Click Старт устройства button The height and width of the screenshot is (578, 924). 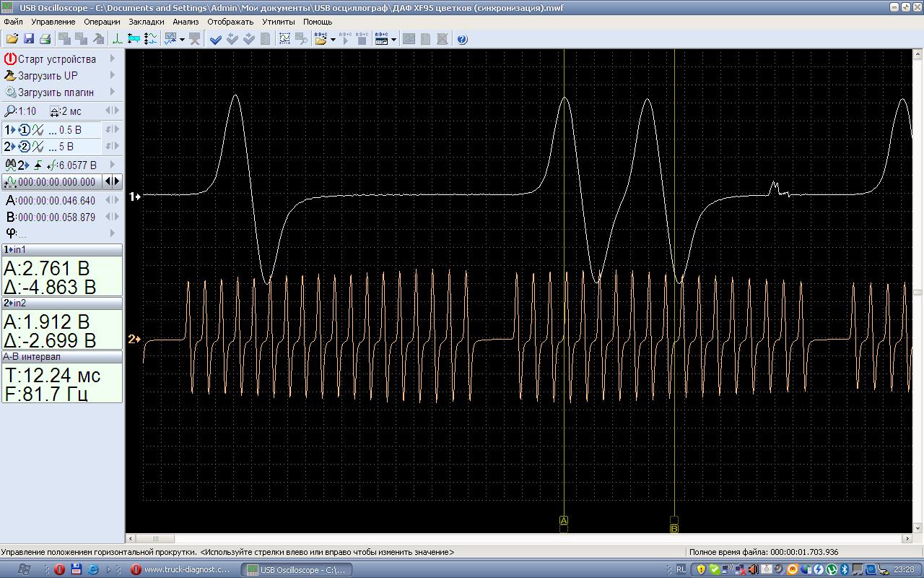coord(57,59)
